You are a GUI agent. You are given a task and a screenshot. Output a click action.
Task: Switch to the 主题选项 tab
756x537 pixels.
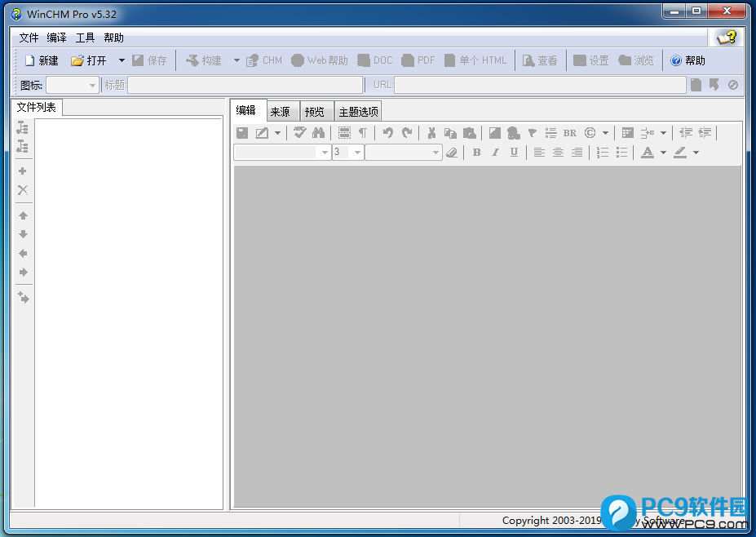point(358,112)
